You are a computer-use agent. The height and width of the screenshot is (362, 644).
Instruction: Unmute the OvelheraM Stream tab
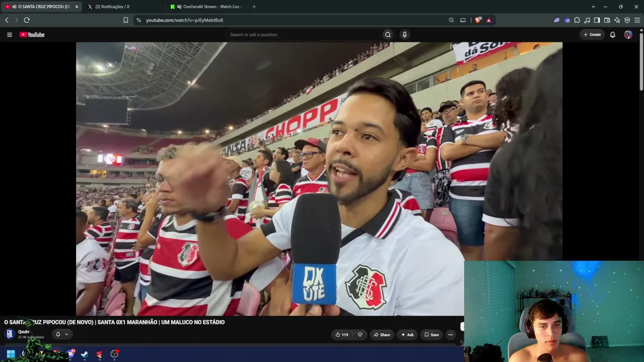click(x=180, y=7)
